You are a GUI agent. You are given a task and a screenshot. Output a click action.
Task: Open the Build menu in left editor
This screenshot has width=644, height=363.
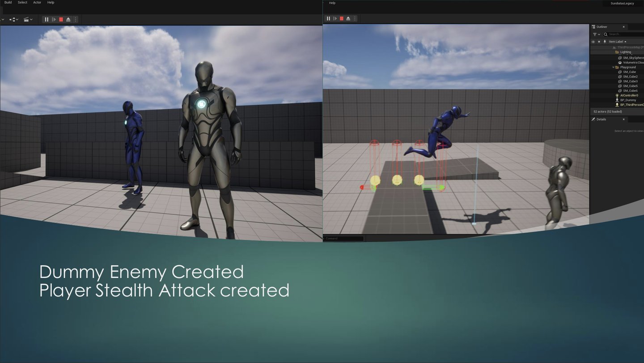(8, 2)
